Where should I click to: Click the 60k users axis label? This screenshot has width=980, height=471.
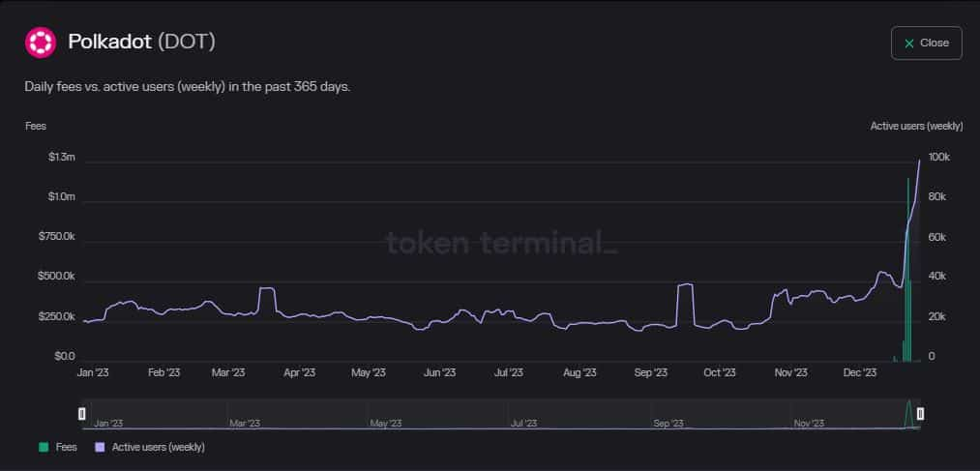coord(937,237)
